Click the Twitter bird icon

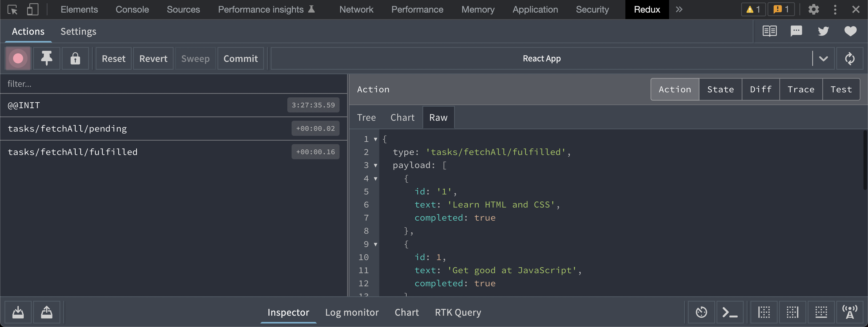coord(823,31)
